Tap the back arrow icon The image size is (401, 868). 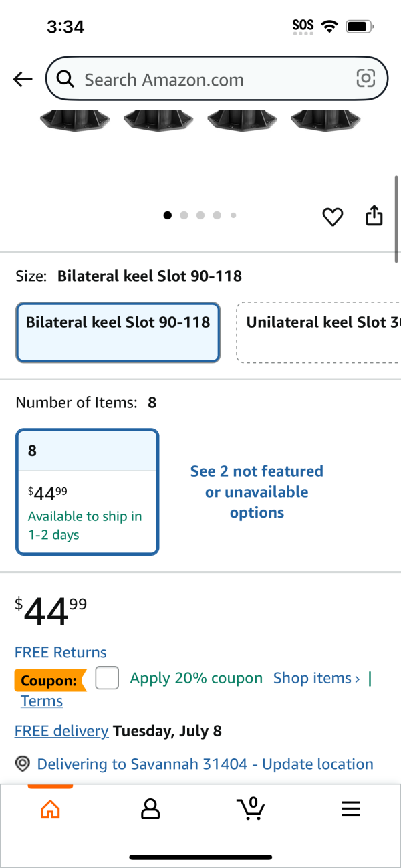click(23, 80)
